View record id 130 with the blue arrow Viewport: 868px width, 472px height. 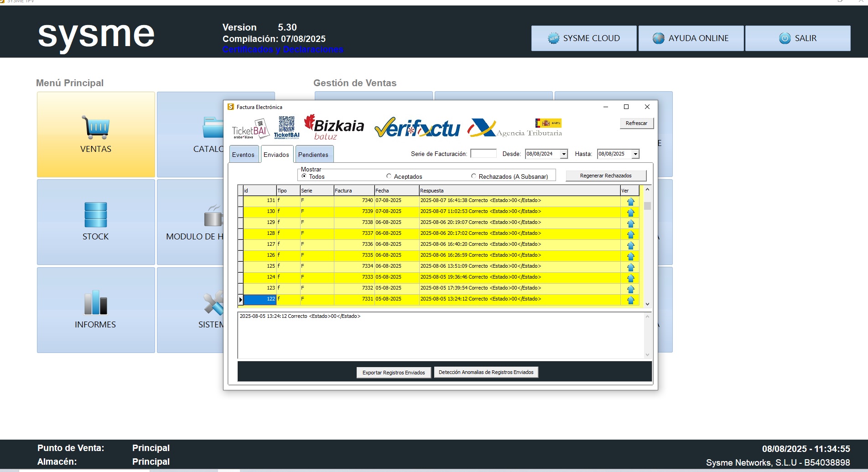pos(630,212)
